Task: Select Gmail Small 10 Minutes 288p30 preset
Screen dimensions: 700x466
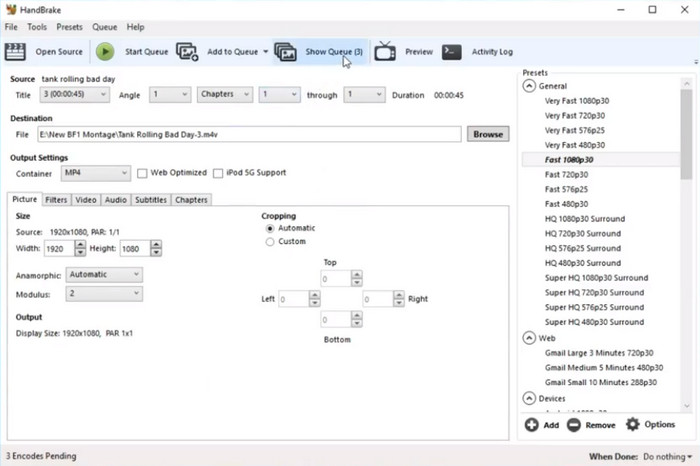Action: coord(601,382)
